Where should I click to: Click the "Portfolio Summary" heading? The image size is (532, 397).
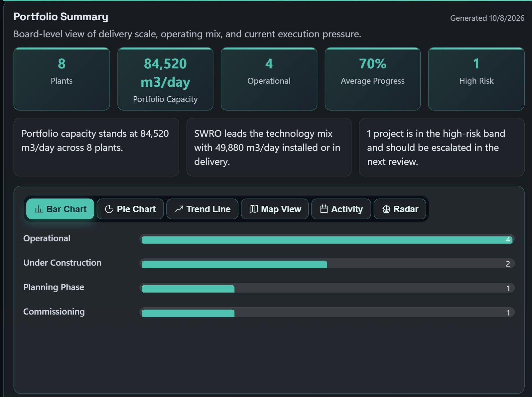61,17
